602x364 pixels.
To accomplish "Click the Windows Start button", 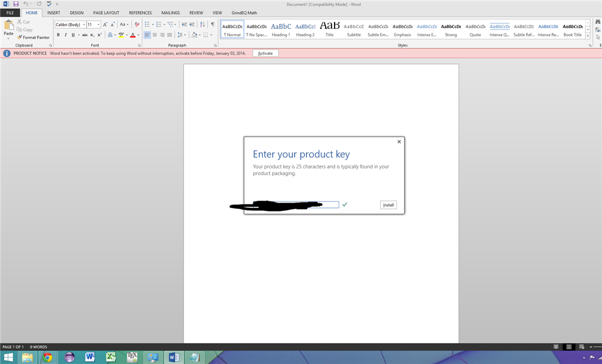I will tap(8, 358).
